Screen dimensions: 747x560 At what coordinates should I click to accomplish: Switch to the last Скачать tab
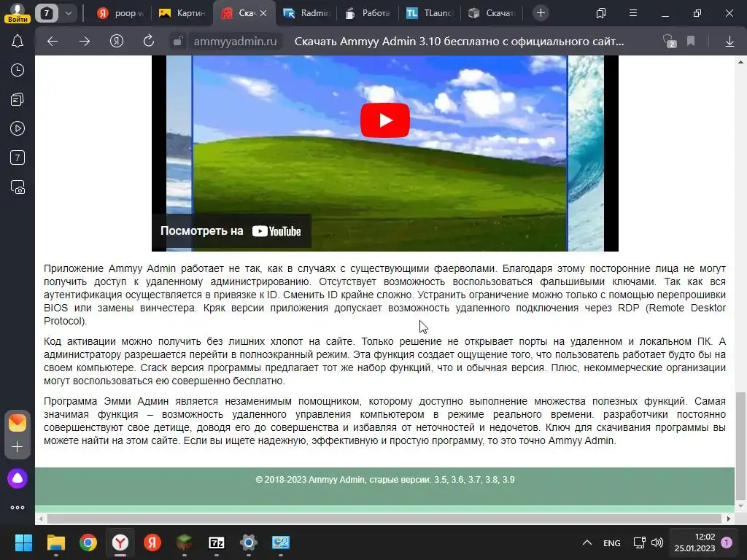[492, 13]
